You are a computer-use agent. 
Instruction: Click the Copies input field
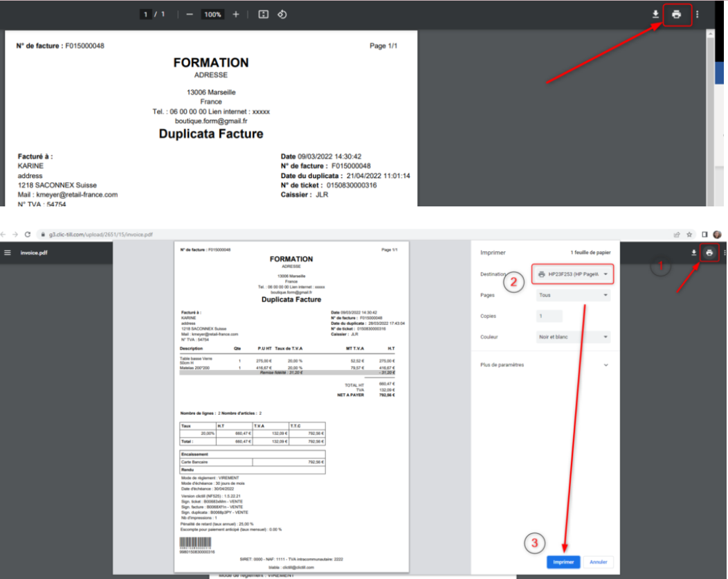point(549,316)
